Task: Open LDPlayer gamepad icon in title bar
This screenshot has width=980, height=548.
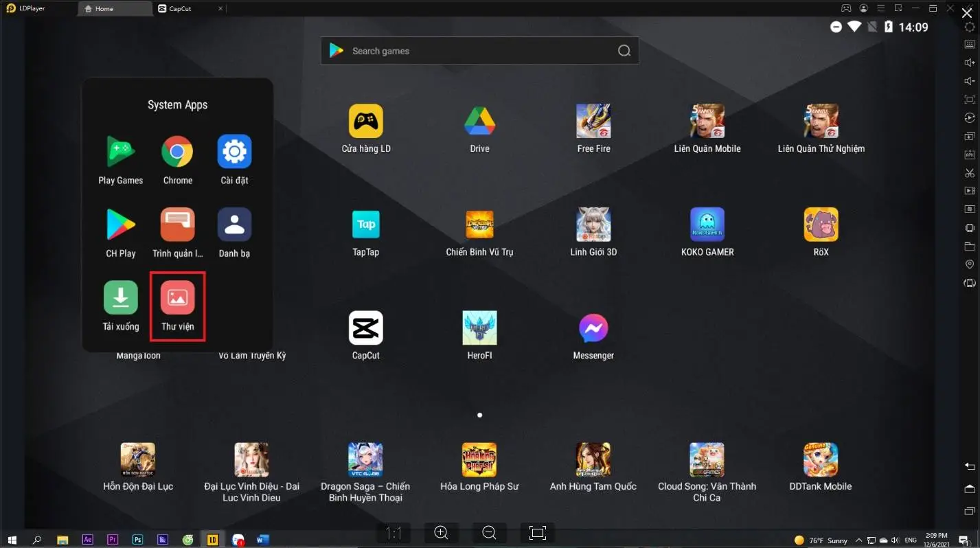Action: pos(846,8)
